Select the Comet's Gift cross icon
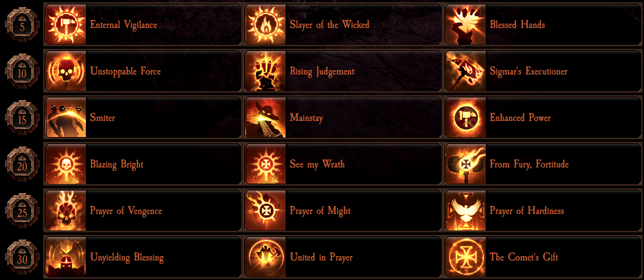Viewport: 644px width, 280px height. pyautogui.click(x=465, y=257)
